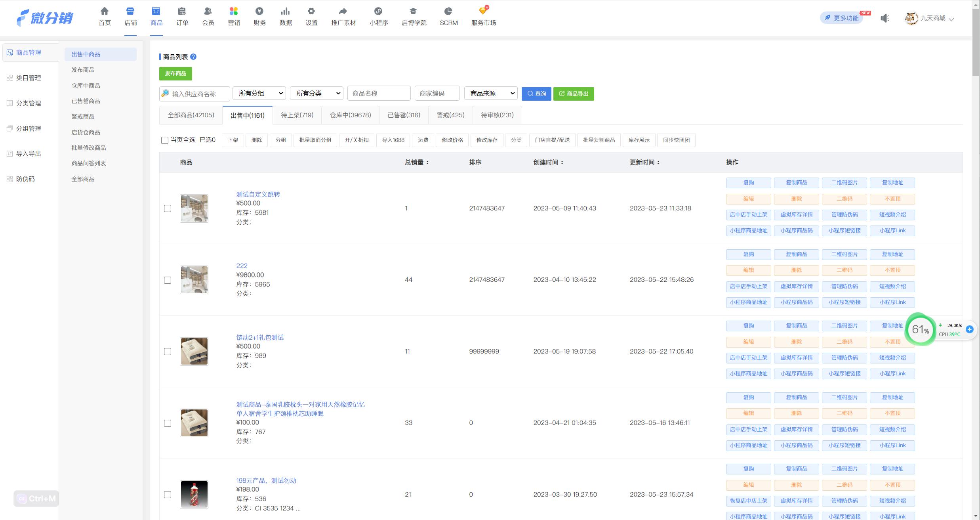Switch to the 仓库中(39678) tab

point(350,115)
